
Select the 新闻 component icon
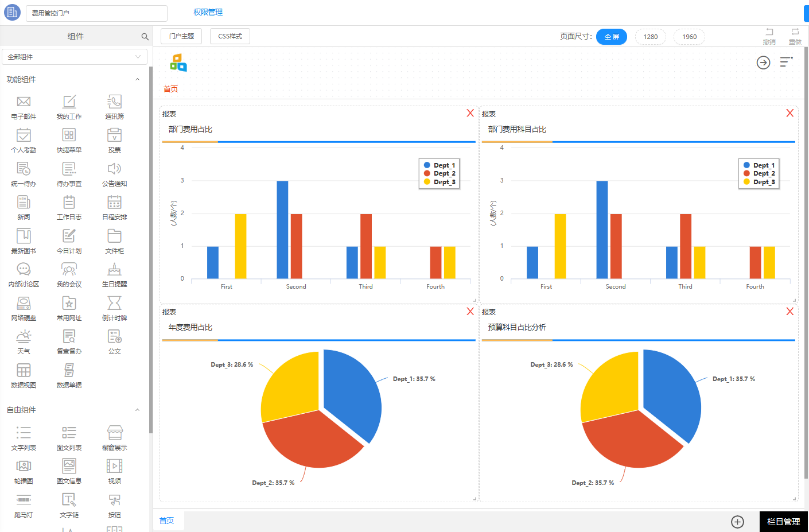click(x=24, y=202)
